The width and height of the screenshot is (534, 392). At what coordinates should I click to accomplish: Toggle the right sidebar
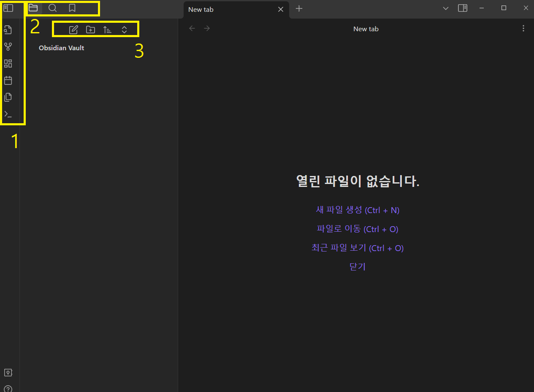click(x=463, y=8)
